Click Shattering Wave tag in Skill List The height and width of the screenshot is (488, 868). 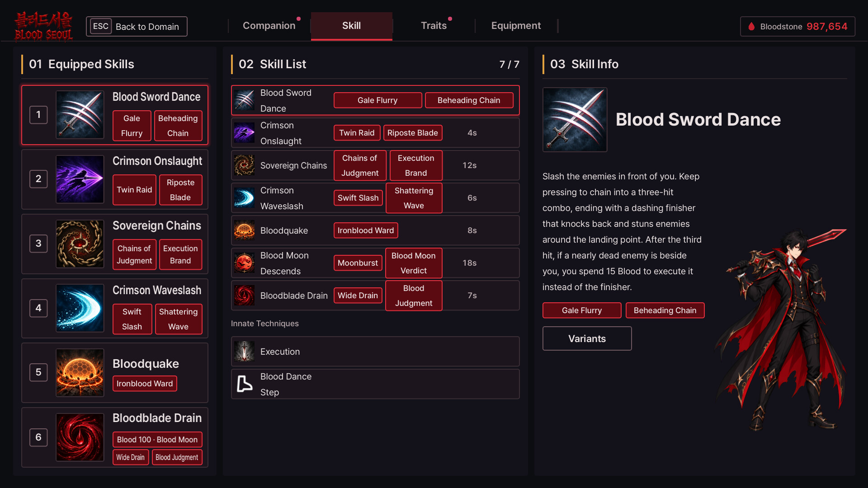414,198
